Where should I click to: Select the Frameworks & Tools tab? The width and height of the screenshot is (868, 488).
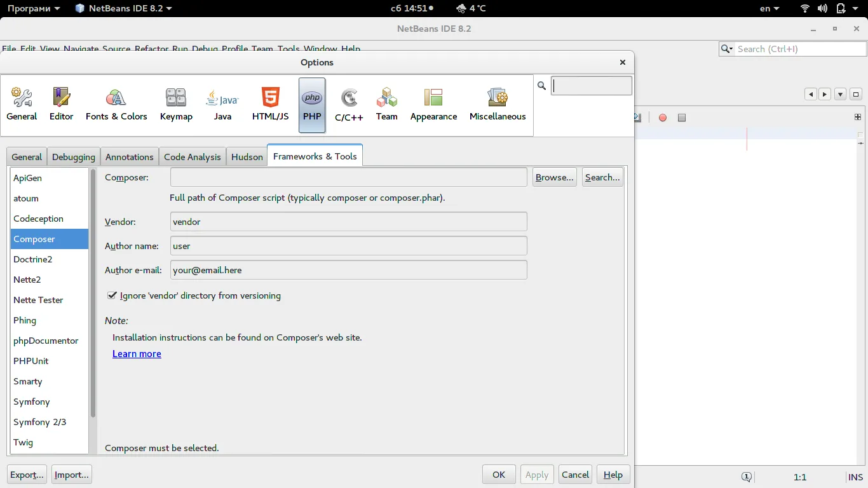pyautogui.click(x=315, y=156)
